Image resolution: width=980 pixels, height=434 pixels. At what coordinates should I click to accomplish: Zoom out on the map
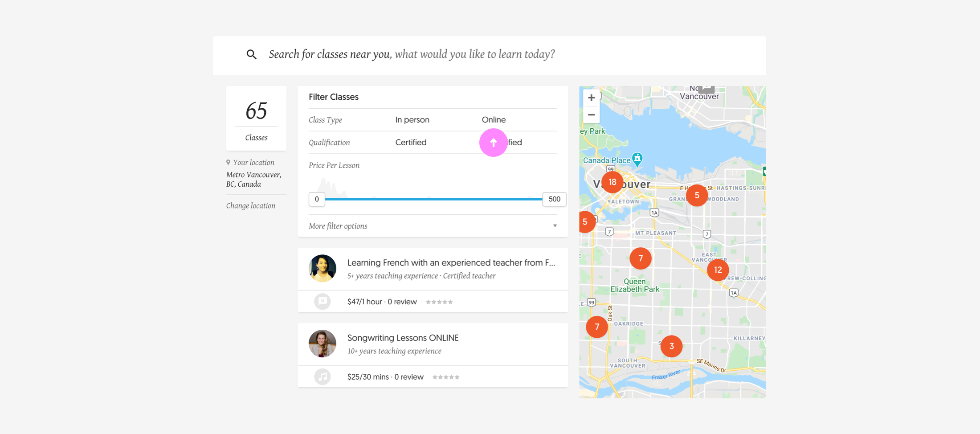click(x=591, y=115)
